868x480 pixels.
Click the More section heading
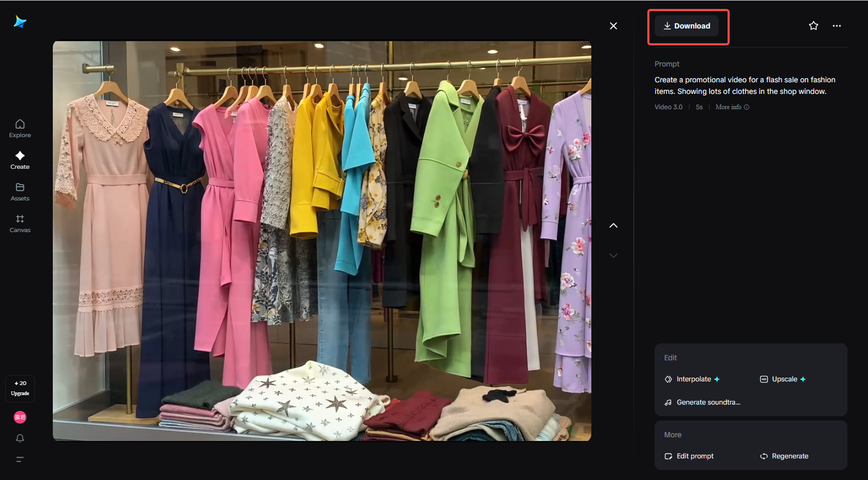(x=673, y=435)
